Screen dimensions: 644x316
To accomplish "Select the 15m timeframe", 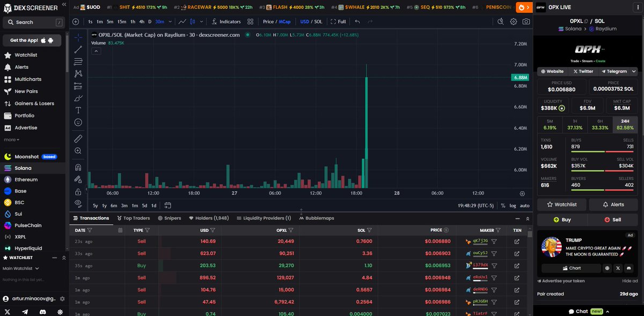I will (122, 21).
